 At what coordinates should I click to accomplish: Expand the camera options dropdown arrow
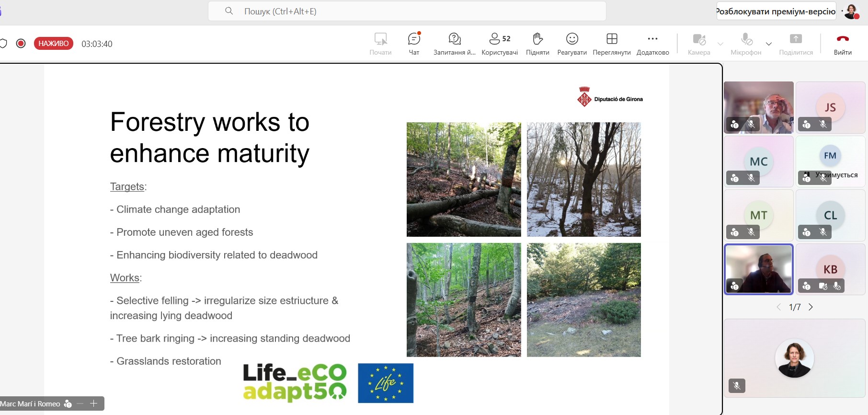[x=720, y=44]
